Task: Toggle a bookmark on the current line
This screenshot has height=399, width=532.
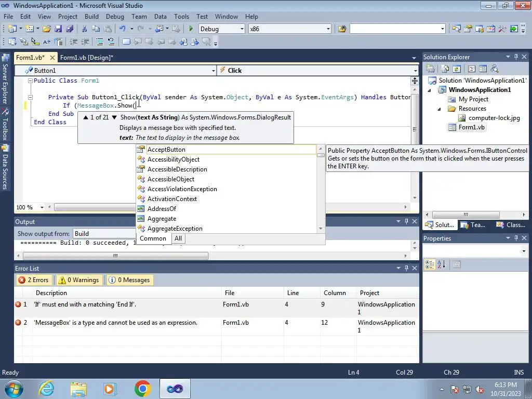Action: [x=126, y=42]
